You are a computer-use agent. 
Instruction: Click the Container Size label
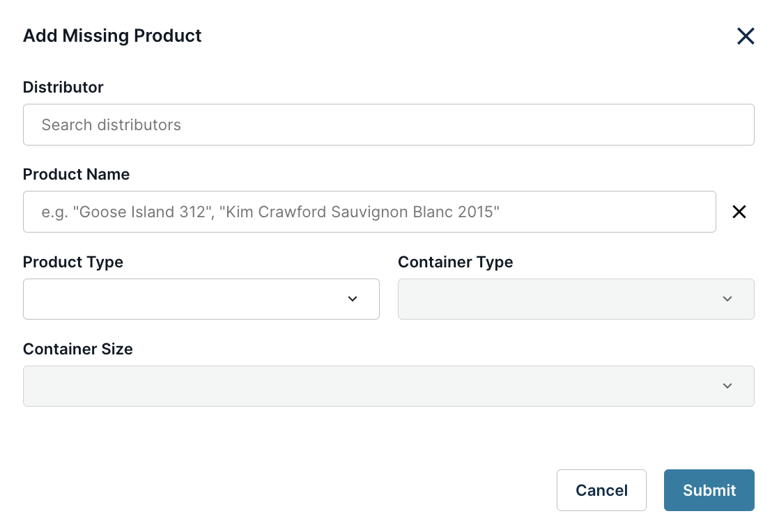click(77, 349)
